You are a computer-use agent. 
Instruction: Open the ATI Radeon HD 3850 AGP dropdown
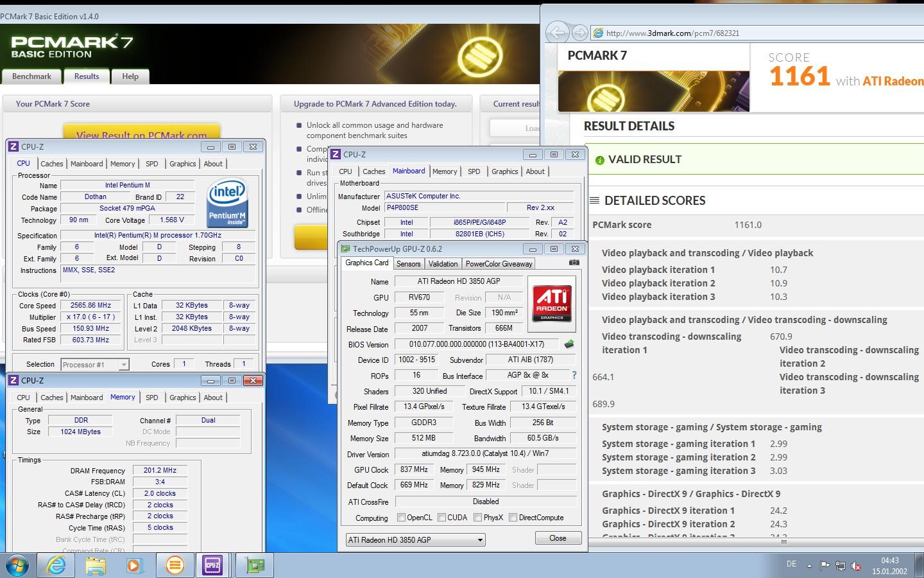415,540
